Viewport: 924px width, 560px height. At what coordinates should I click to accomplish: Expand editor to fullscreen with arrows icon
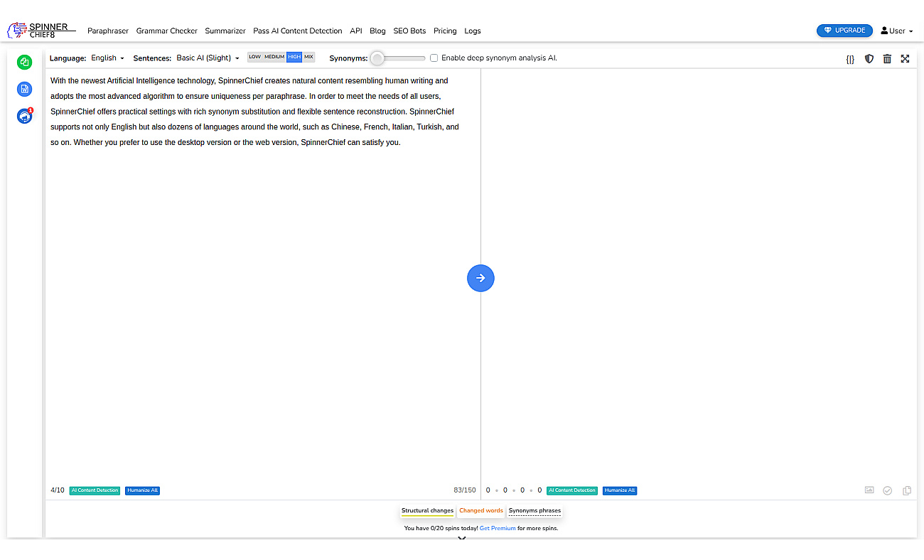click(x=905, y=59)
